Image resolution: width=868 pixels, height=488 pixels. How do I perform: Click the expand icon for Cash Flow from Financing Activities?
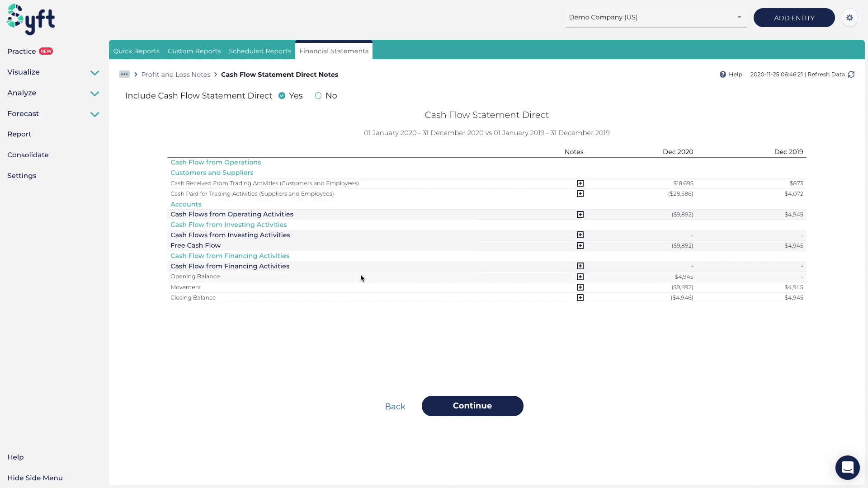point(580,266)
